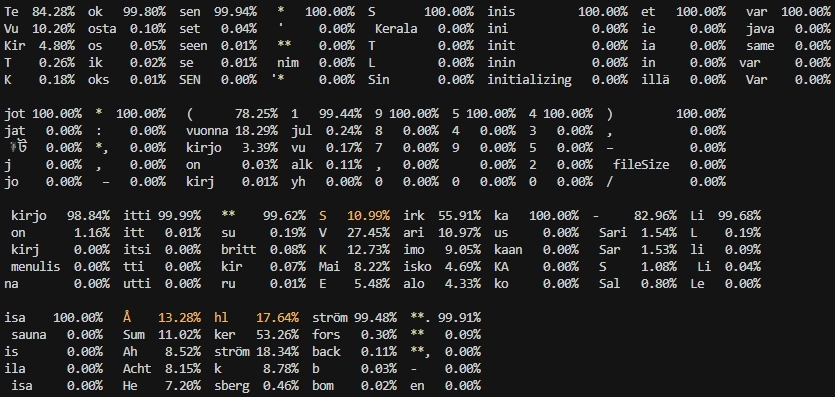Click the orange token 'Å'
835x397 pixels.
click(x=127, y=318)
